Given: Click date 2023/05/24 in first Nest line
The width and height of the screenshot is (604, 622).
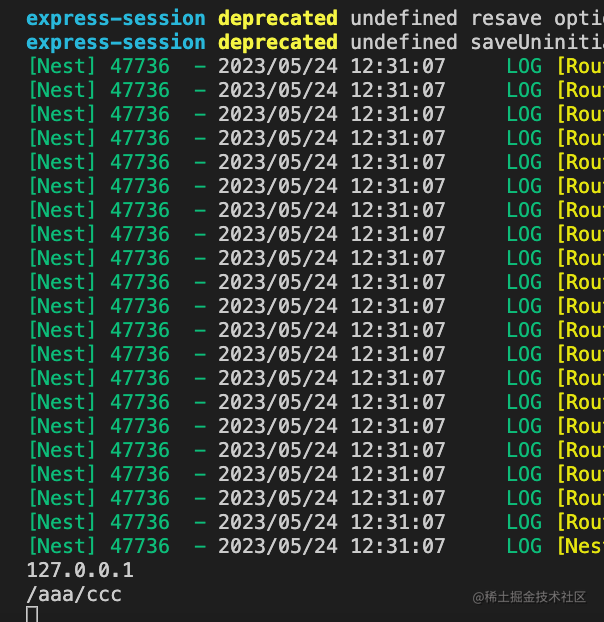Looking at the screenshot, I should tap(277, 66).
